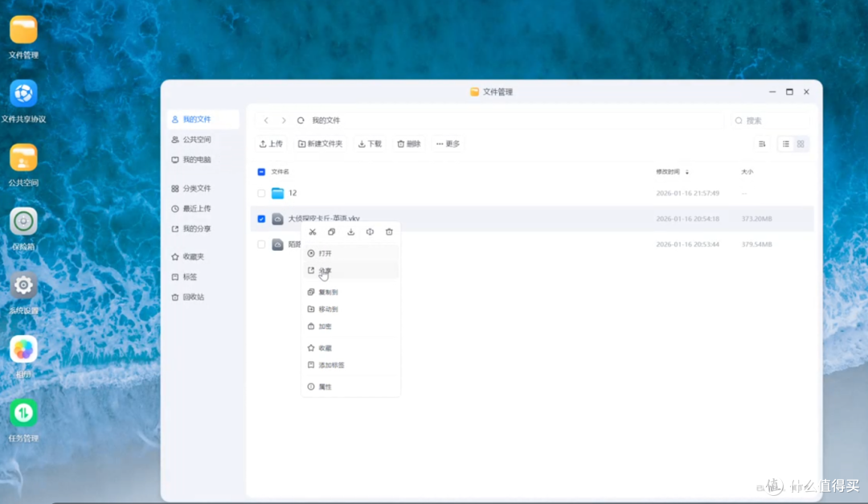Choose 添加标签 in the context menu
868x504 pixels.
350,365
